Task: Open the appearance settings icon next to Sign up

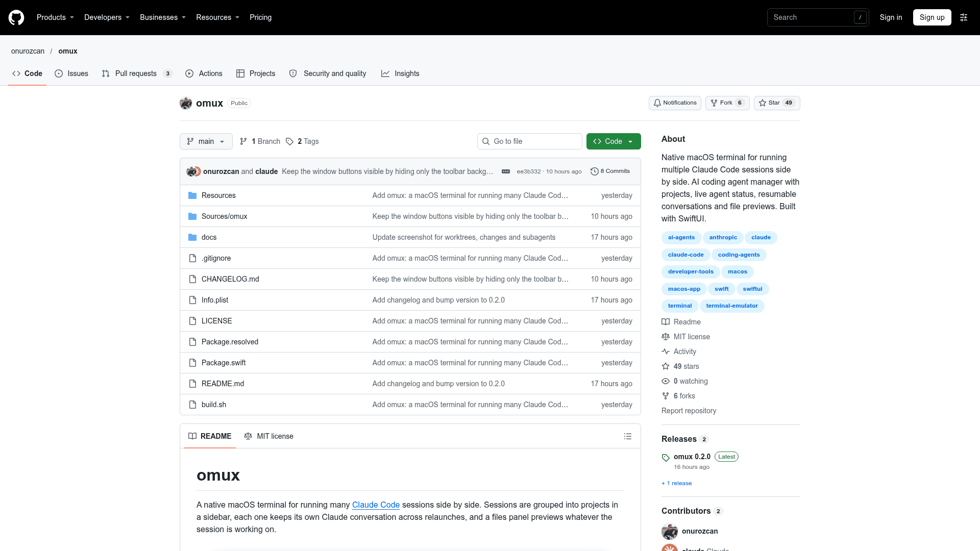Action: [964, 17]
